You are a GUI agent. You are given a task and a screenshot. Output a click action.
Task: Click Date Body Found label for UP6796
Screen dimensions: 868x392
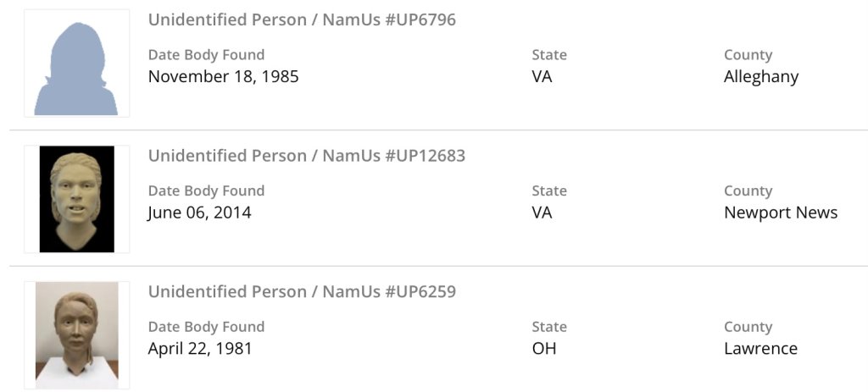(206, 55)
